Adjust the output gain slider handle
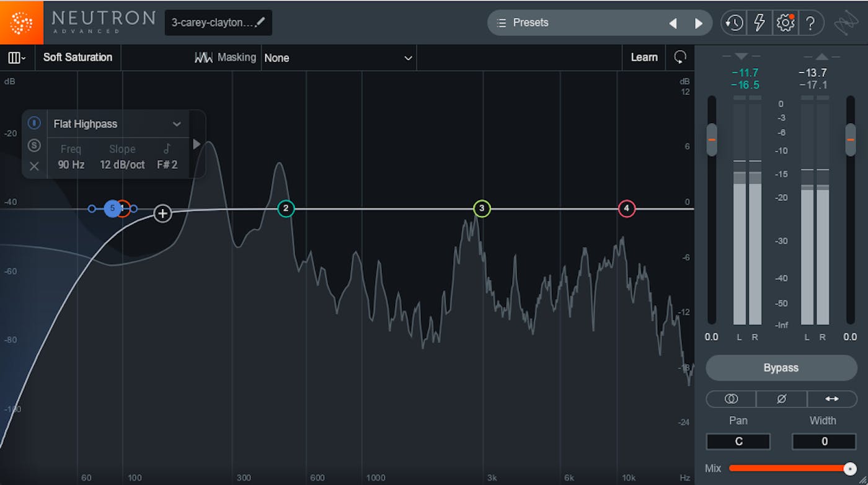The height and width of the screenshot is (485, 868). [x=851, y=140]
